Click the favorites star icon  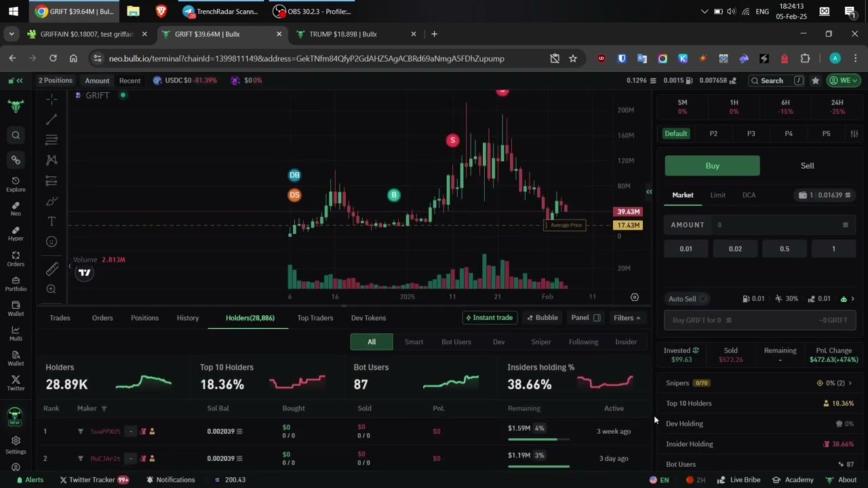tap(815, 81)
